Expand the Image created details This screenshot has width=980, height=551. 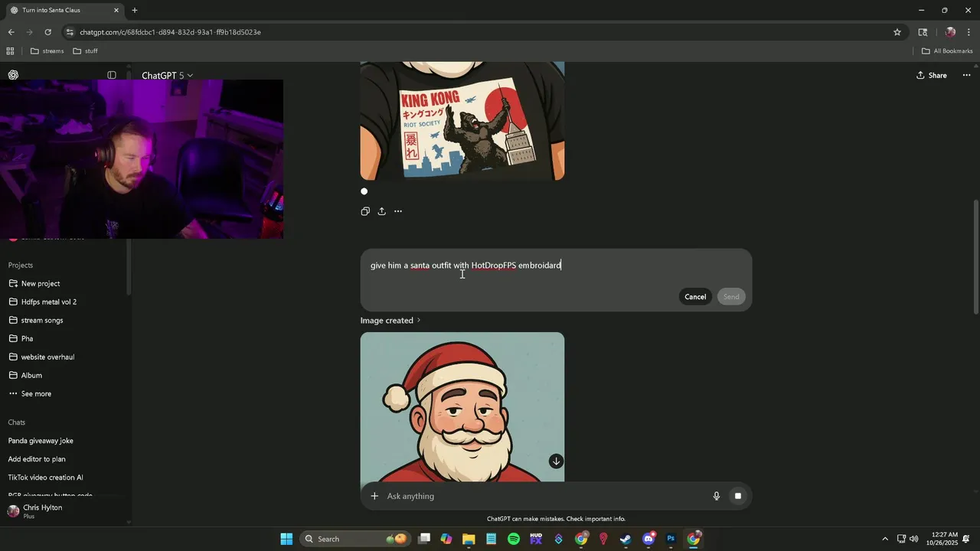390,321
